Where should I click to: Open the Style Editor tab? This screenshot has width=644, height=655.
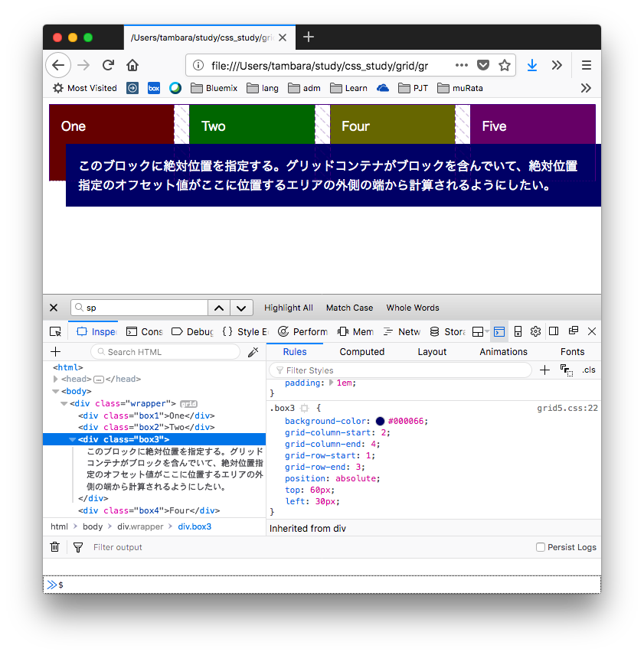(245, 331)
